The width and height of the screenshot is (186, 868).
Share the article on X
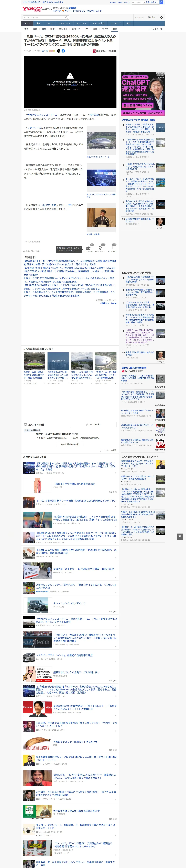click(59, 51)
